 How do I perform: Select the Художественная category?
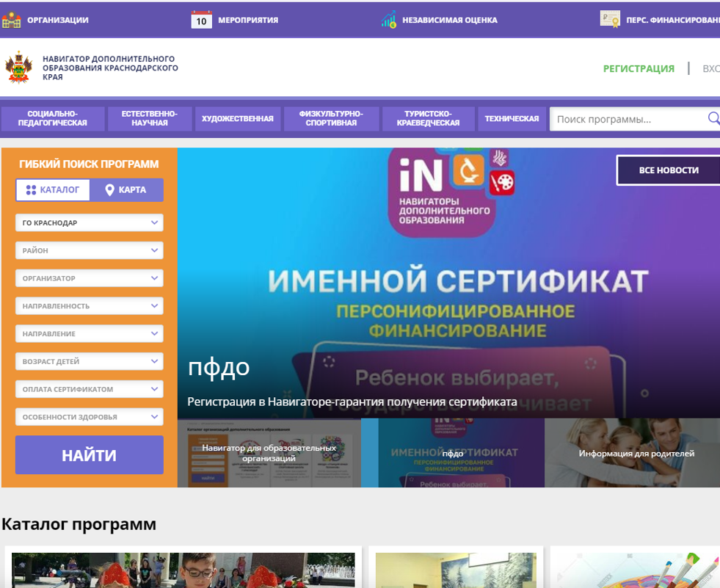237,118
